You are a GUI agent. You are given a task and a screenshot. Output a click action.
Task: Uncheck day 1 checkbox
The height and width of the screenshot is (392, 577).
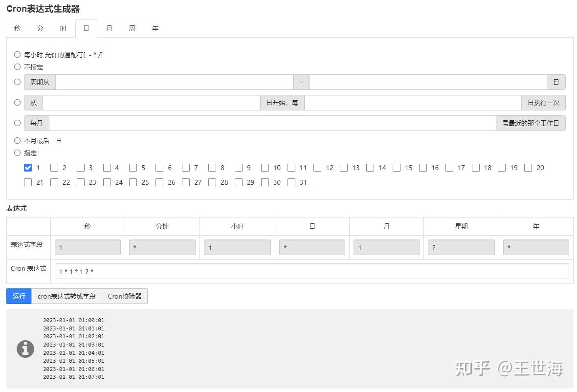pos(28,168)
